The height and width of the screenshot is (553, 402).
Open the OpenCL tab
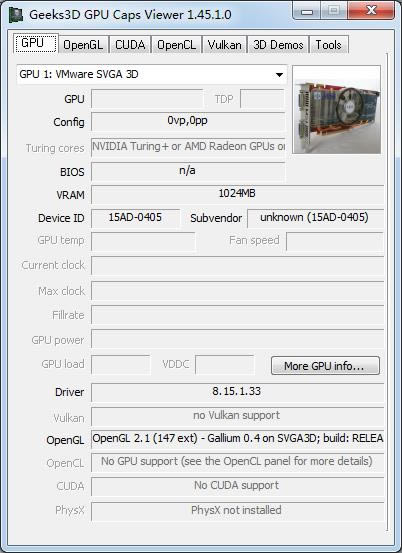176,45
